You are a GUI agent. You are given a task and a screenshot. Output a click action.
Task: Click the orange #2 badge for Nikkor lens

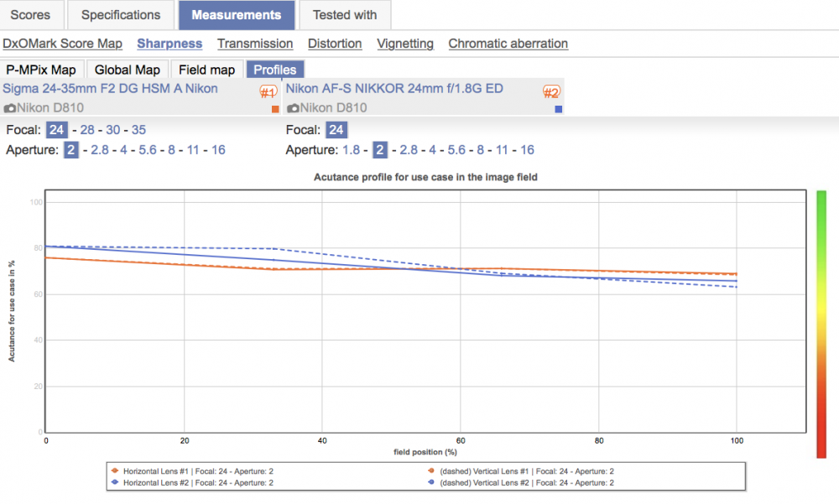coord(551,92)
